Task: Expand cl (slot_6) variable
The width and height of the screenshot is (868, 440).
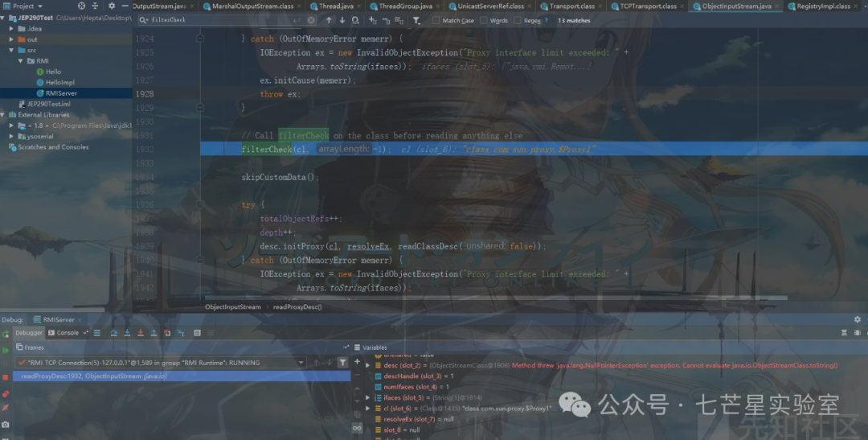Action: pyautogui.click(x=367, y=409)
